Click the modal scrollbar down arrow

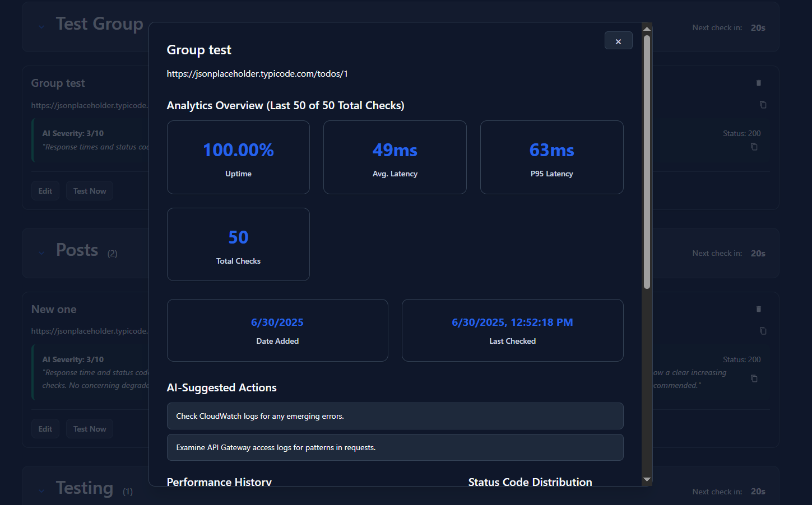[x=647, y=479]
